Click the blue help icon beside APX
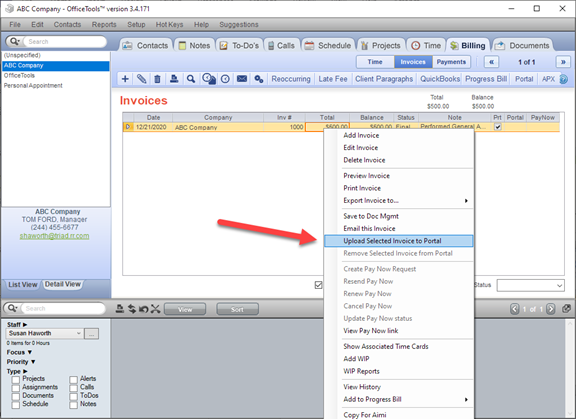 point(564,79)
